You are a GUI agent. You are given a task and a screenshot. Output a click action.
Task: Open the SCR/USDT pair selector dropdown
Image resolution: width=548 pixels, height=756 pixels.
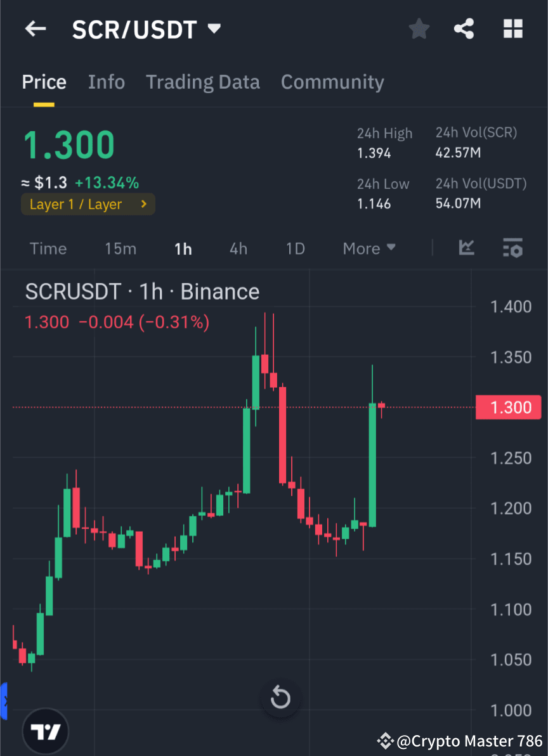click(x=214, y=28)
